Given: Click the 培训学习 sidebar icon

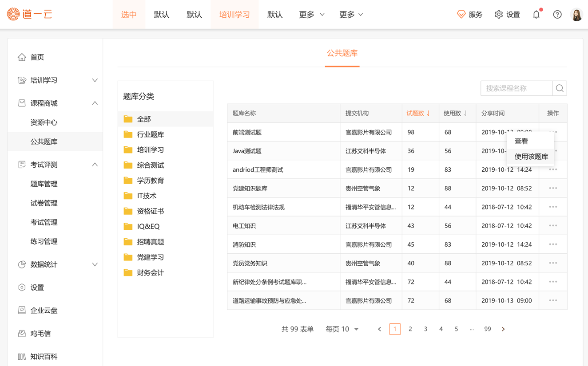Looking at the screenshot, I should [x=22, y=80].
